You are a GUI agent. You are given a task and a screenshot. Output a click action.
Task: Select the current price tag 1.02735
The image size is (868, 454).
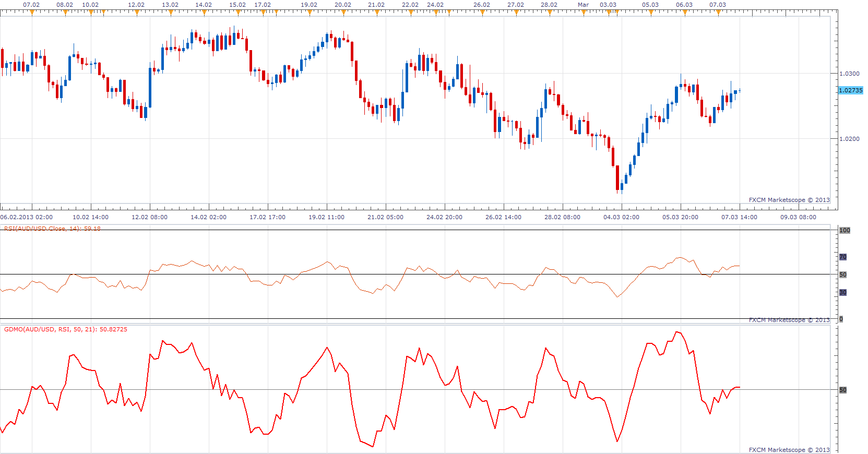pos(851,90)
